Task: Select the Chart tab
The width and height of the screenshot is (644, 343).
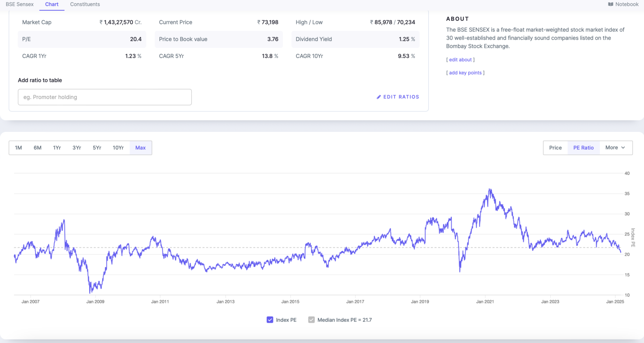Action: [52, 5]
